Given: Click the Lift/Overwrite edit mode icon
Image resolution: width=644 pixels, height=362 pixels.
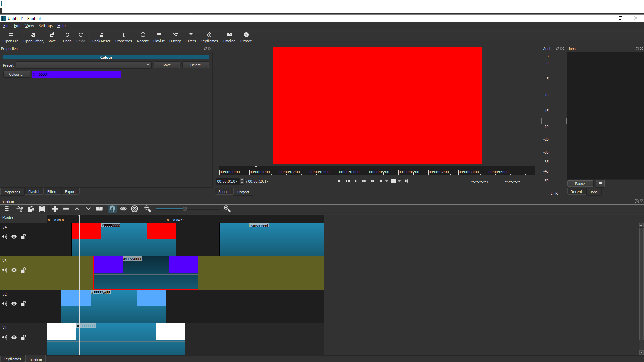Looking at the screenshot, I should 88,208.
